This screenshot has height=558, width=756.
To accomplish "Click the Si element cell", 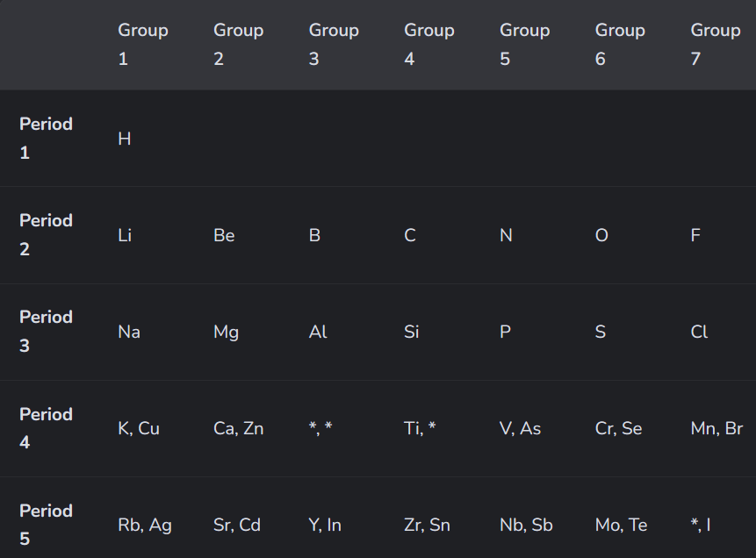I will (412, 332).
